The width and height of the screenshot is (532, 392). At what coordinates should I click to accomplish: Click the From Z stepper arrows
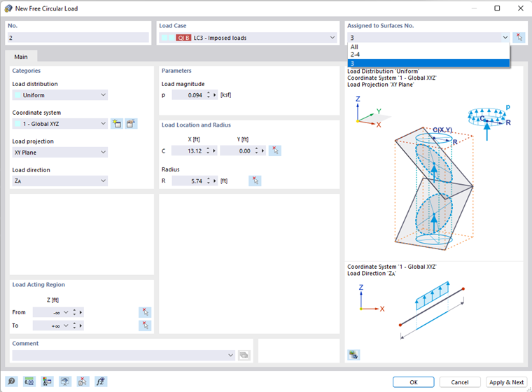74,312
